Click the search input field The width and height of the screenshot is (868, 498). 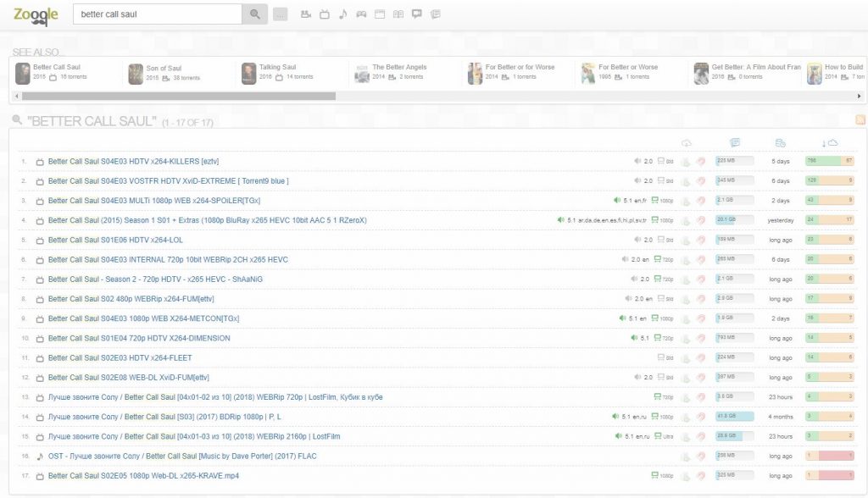click(x=157, y=14)
